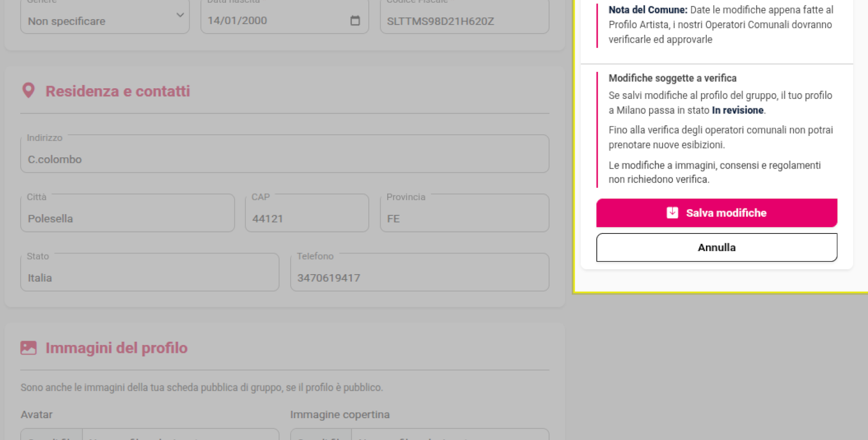Click the bold In revisione text
The image size is (868, 440).
coord(738,110)
